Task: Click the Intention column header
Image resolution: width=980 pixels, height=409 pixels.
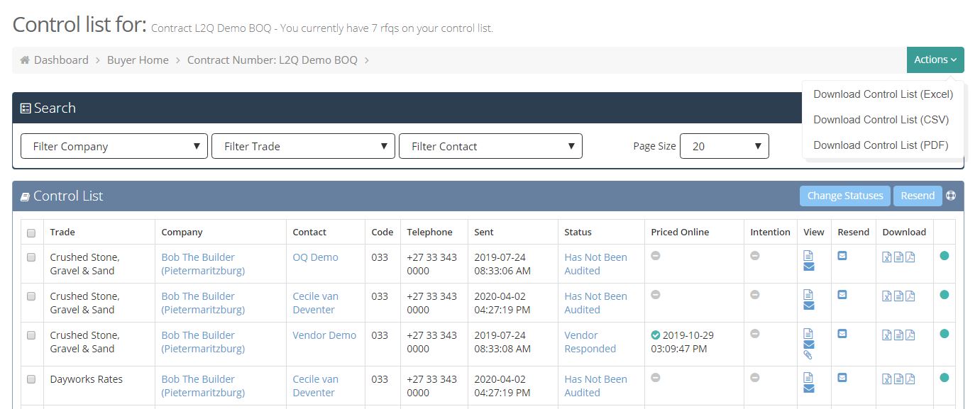Action: pos(771,232)
